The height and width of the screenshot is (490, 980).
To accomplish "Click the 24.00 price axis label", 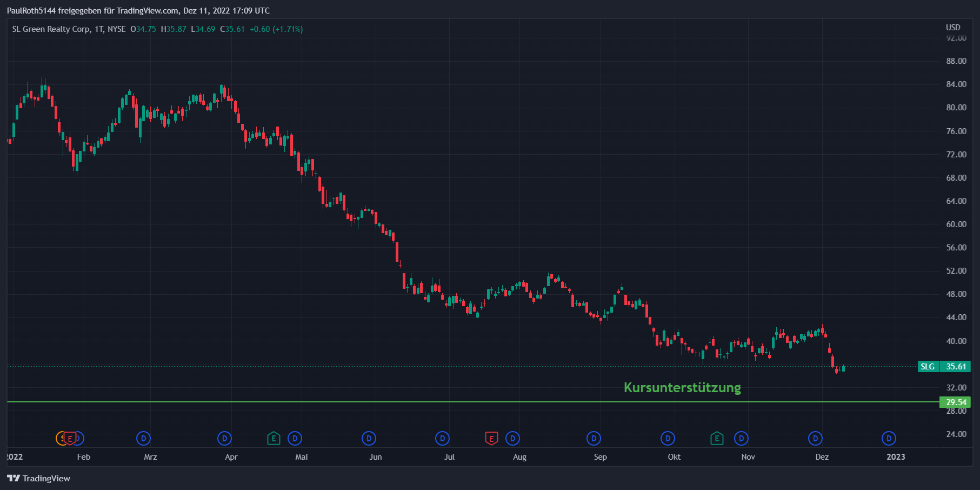I will pos(956,434).
